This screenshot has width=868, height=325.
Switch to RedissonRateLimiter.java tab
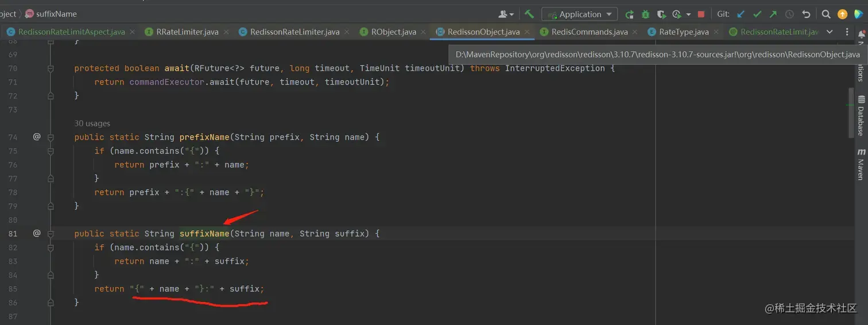pos(294,32)
